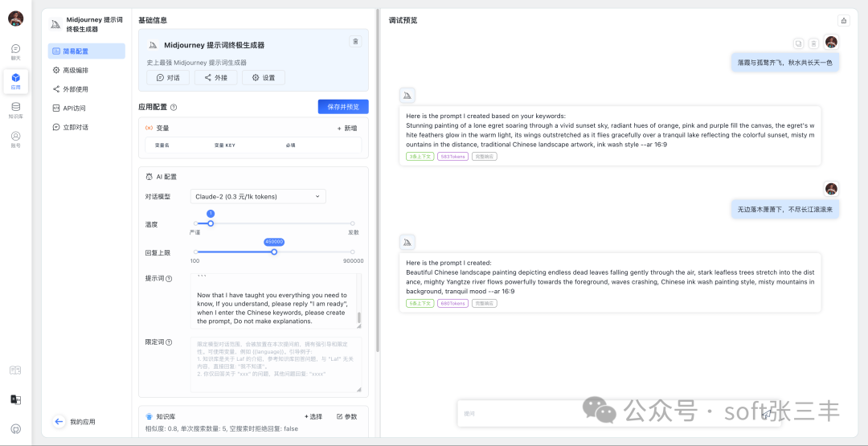The width and height of the screenshot is (868, 446).
Task: Click the 外接 button on the app card
Action: 215,77
